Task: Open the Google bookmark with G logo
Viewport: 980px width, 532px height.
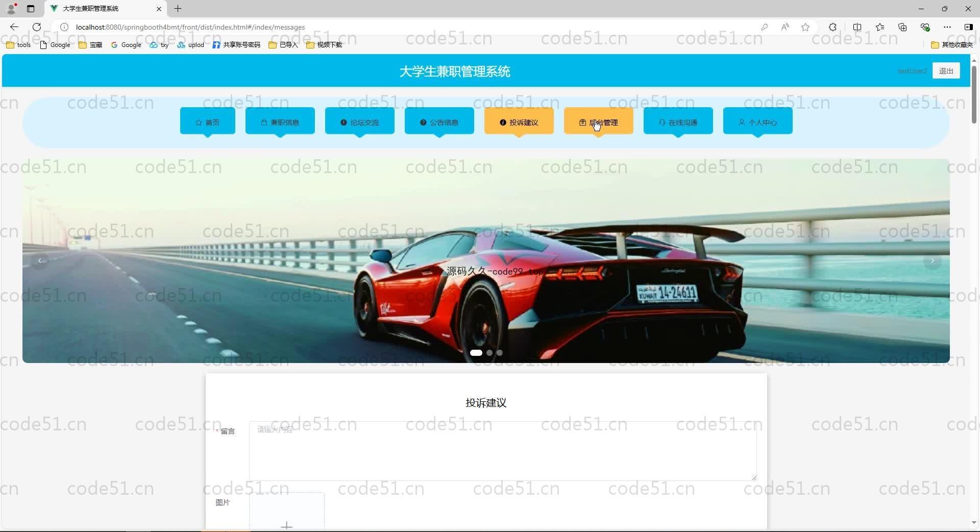Action: pyautogui.click(x=126, y=45)
